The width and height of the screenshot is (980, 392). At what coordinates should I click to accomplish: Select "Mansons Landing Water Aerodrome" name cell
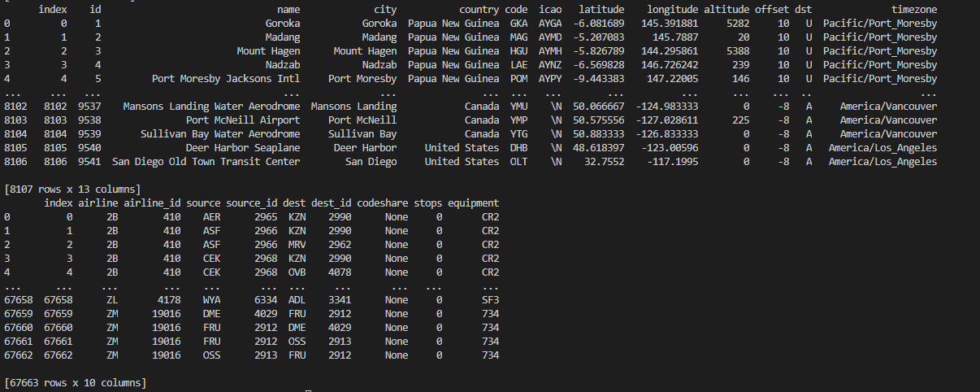(x=211, y=107)
